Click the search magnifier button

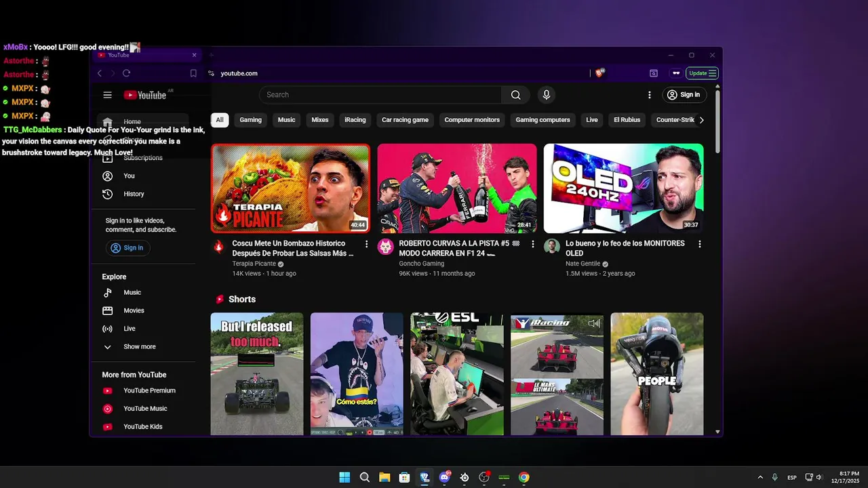tap(515, 95)
